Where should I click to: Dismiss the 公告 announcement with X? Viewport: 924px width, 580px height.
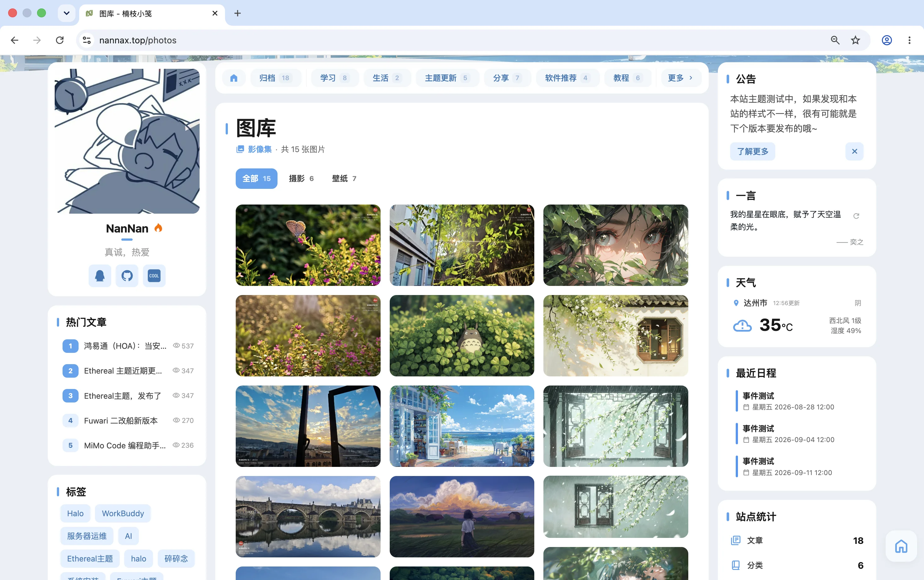pyautogui.click(x=855, y=151)
